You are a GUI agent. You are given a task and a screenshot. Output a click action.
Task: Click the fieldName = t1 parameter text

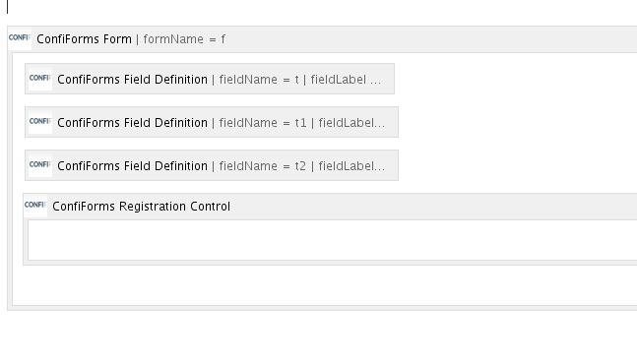coord(263,123)
